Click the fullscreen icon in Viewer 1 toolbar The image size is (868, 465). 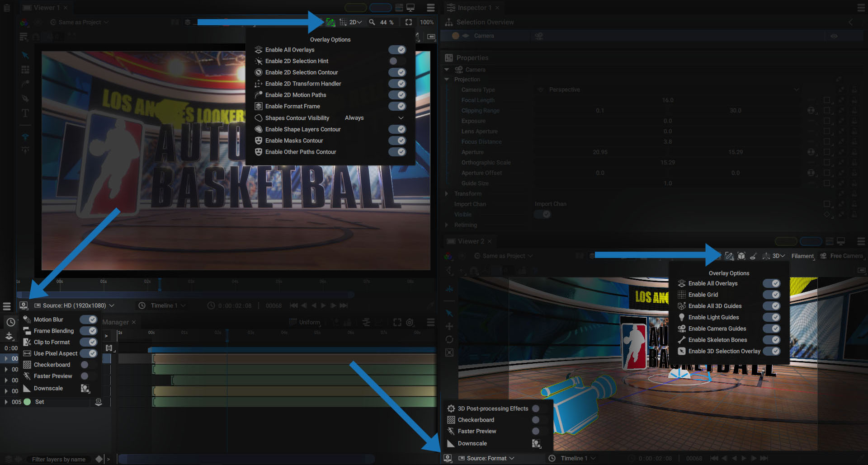tap(409, 22)
